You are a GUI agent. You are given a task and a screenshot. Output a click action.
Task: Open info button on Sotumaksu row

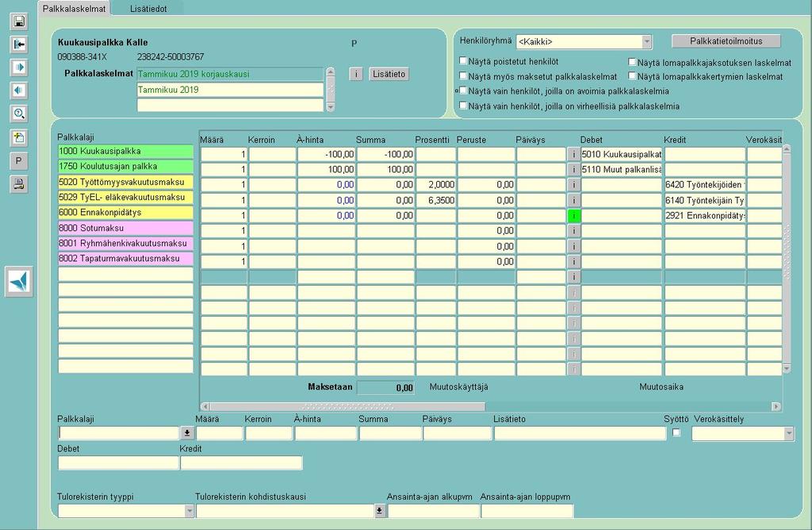[573, 231]
